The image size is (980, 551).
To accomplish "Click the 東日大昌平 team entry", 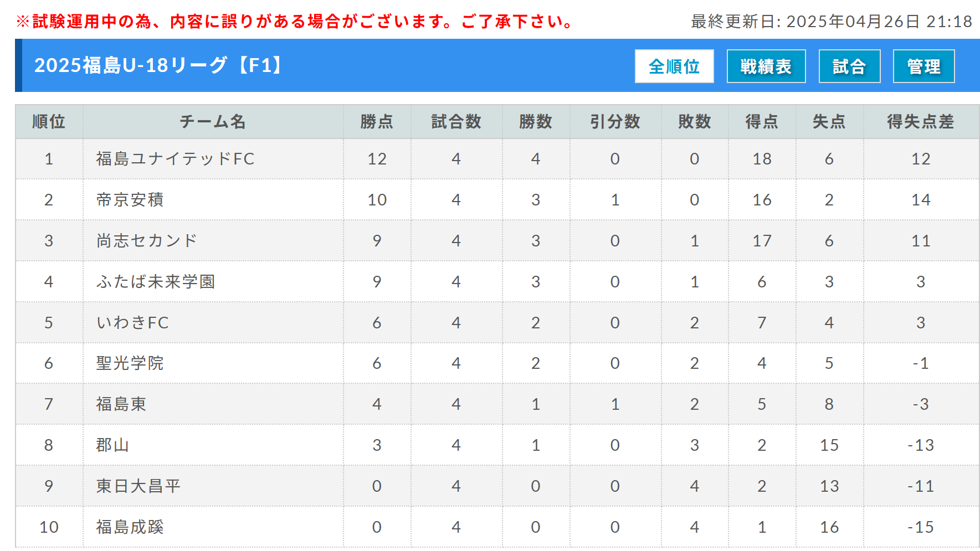I will (x=138, y=486).
